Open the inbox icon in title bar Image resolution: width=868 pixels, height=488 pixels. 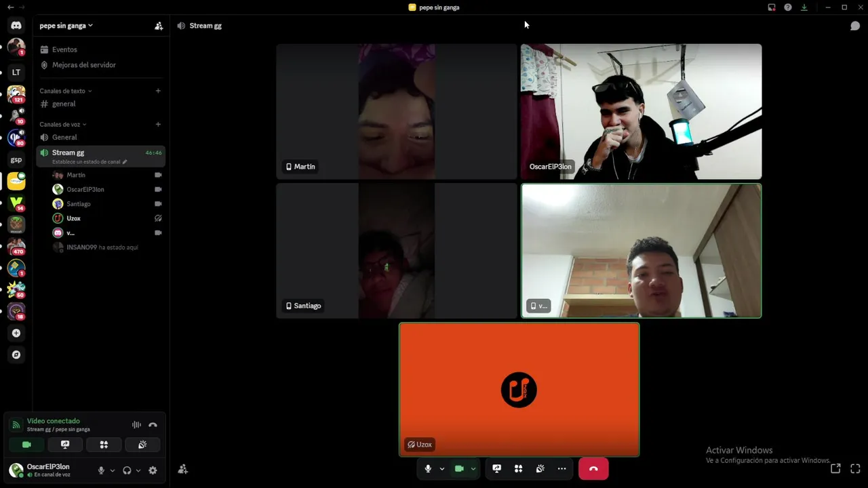(x=772, y=7)
